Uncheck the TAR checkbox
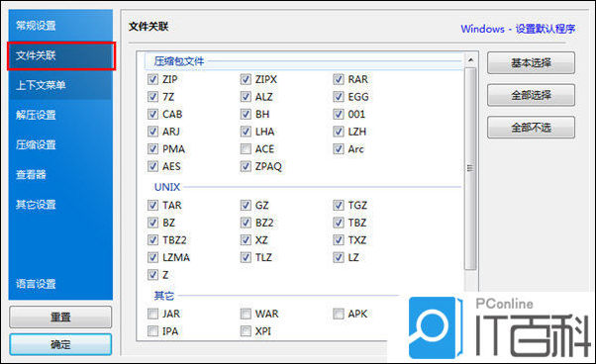The height and width of the screenshot is (364, 596). pos(152,206)
